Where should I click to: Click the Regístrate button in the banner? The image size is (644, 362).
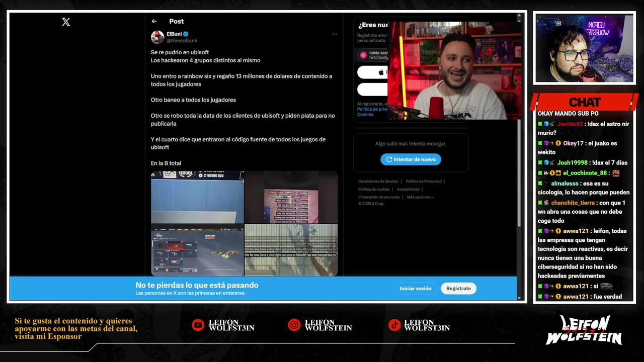tap(458, 289)
